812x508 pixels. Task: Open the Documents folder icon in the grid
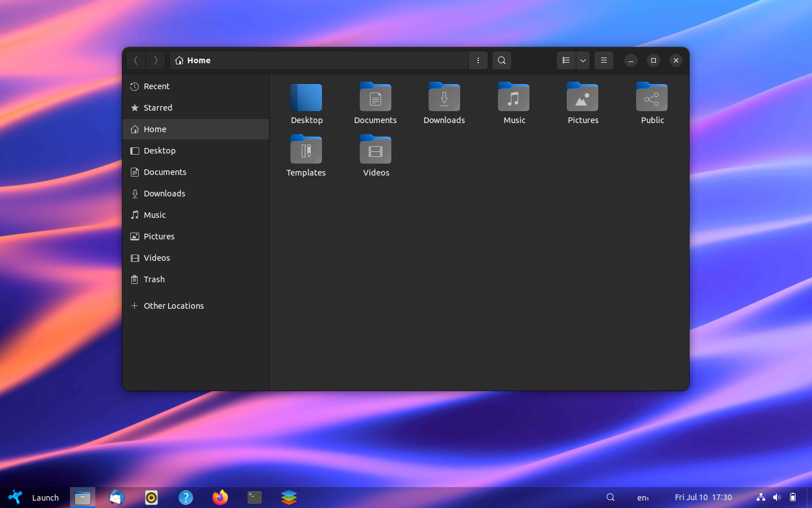pos(376,98)
